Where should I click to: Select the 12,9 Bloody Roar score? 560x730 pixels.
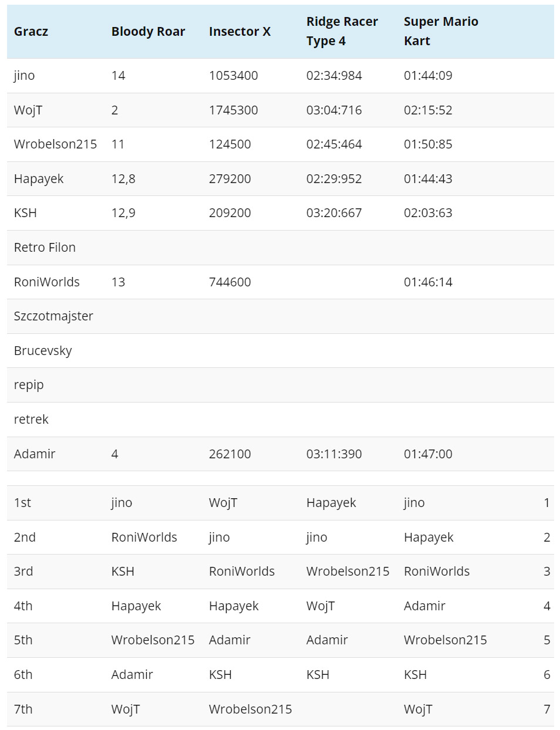[x=123, y=213]
